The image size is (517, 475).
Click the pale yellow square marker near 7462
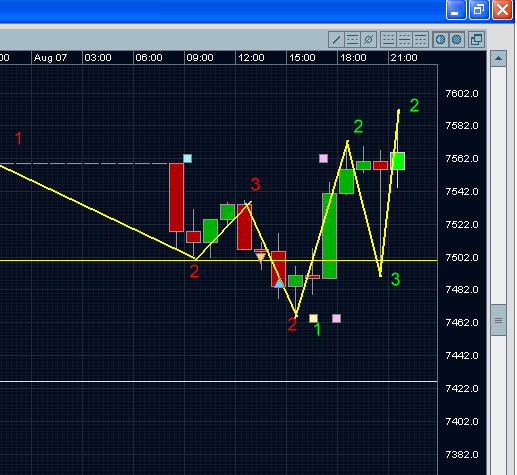pos(313,318)
